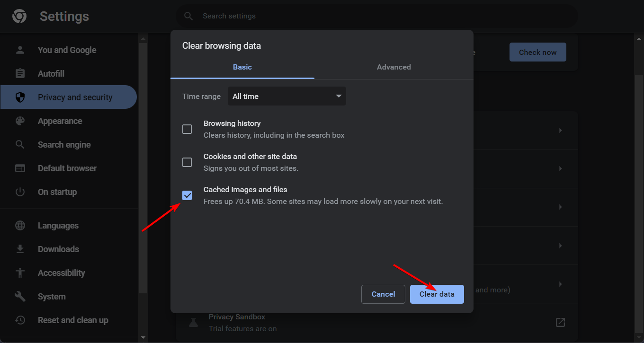The width and height of the screenshot is (644, 343).
Task: Click the You and Google person icon
Action: [x=20, y=50]
